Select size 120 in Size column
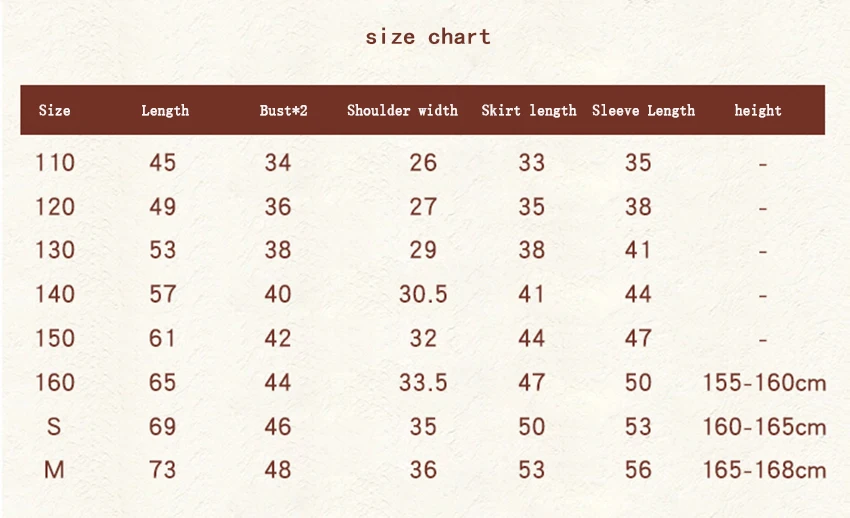Viewport: 850px width, 518px height. click(55, 207)
